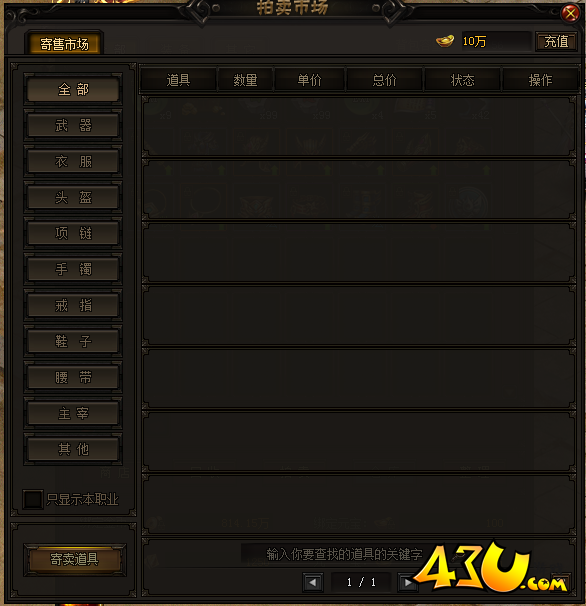Filter by 鞋子 category

click(x=73, y=341)
